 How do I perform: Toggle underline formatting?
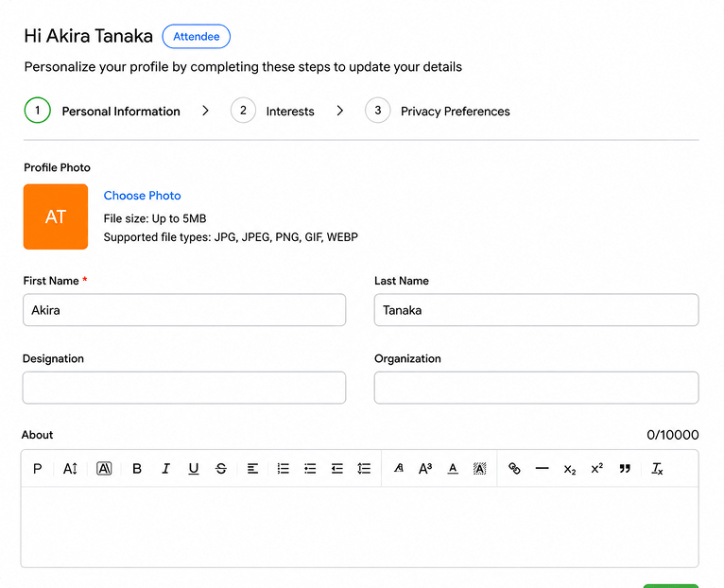[194, 469]
